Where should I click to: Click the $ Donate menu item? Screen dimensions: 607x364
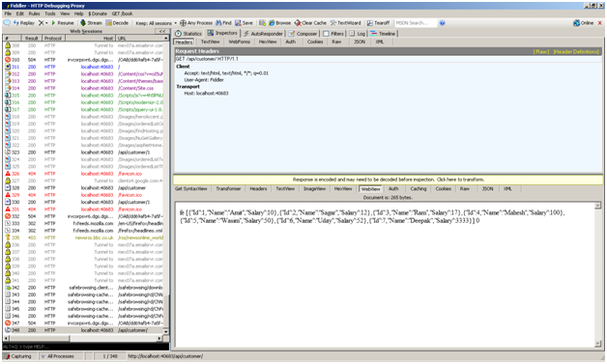(x=98, y=14)
